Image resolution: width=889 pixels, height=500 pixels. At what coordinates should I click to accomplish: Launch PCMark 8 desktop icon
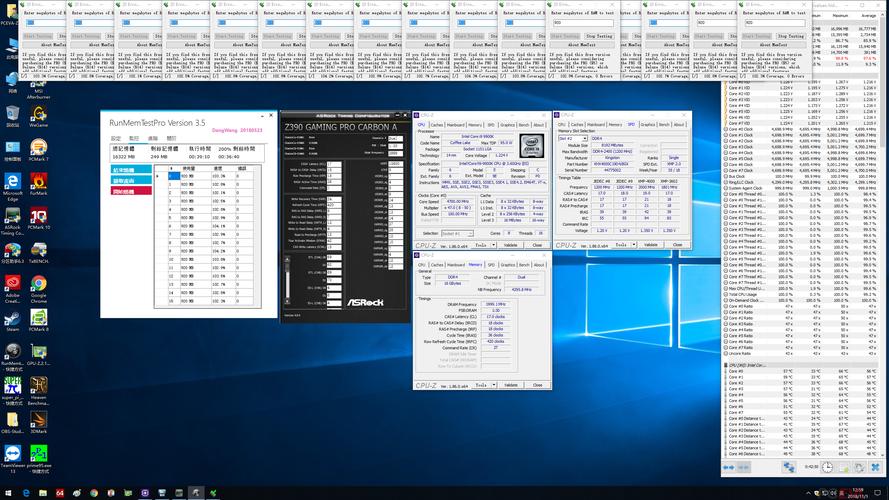39,320
